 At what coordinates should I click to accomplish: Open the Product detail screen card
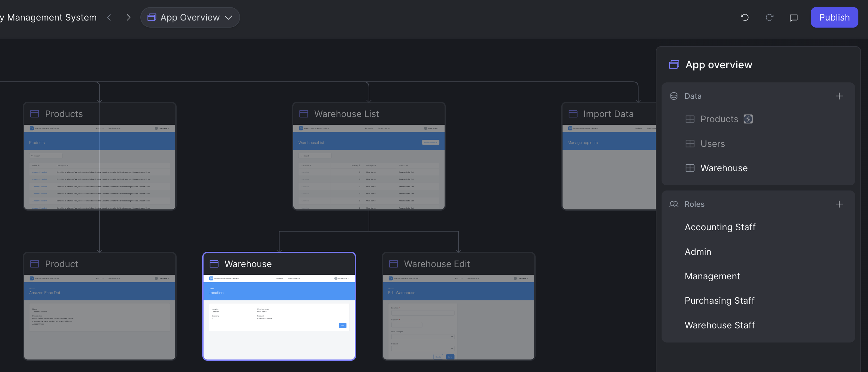click(99, 306)
